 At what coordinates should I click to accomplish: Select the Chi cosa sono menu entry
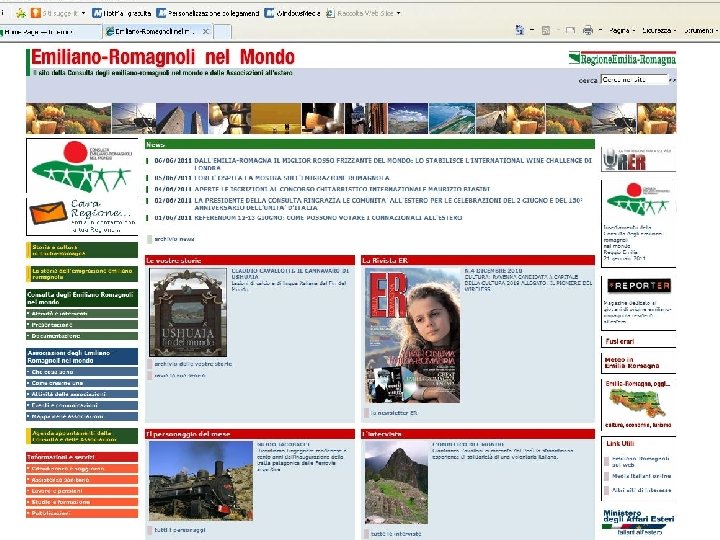tap(82, 372)
